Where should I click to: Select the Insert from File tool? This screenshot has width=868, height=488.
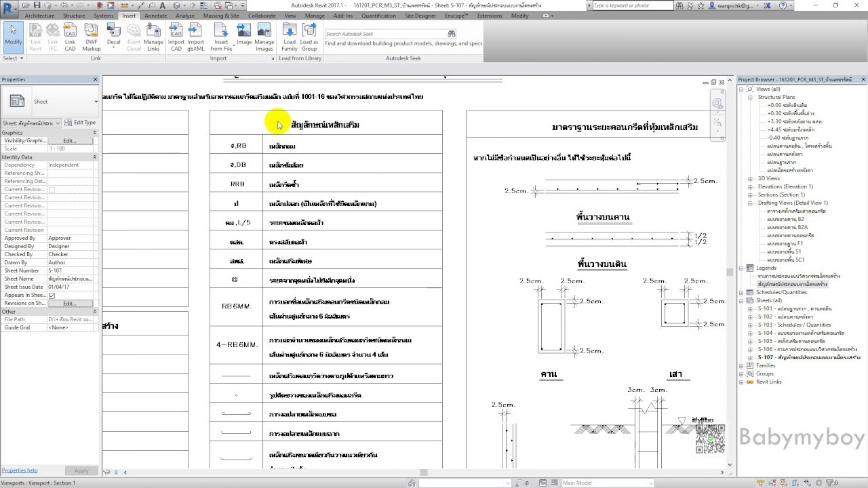click(221, 37)
